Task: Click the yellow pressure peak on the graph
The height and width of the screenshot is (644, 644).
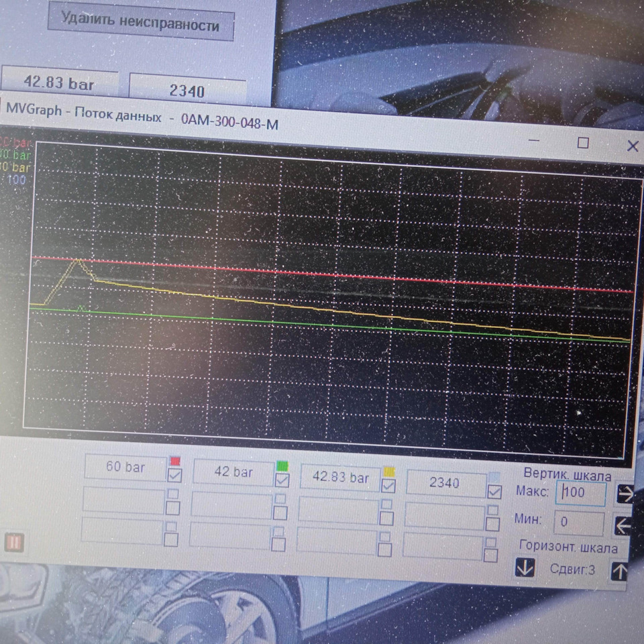Action: (78, 260)
